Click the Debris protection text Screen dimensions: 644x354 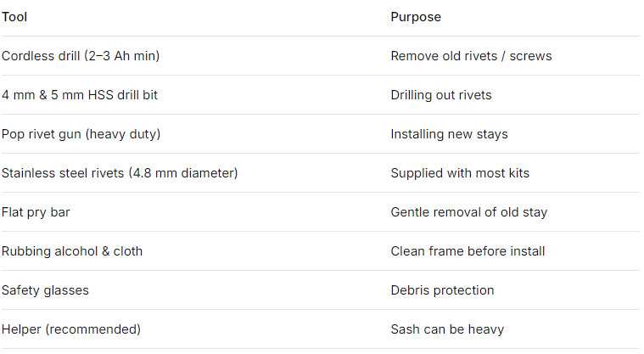pos(442,290)
